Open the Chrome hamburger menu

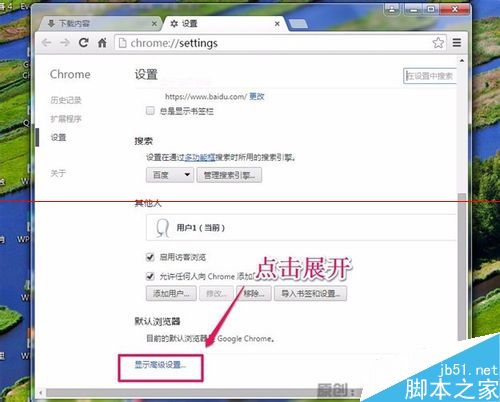click(x=457, y=43)
